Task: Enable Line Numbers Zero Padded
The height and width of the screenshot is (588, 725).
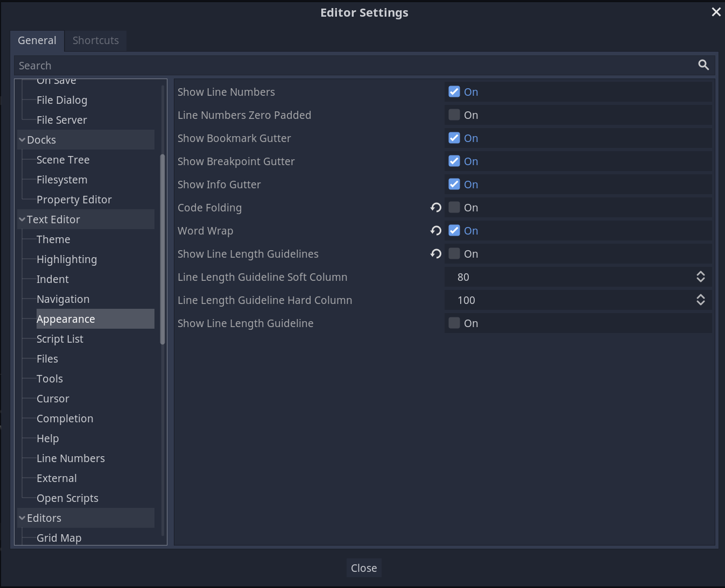Action: pyautogui.click(x=454, y=115)
